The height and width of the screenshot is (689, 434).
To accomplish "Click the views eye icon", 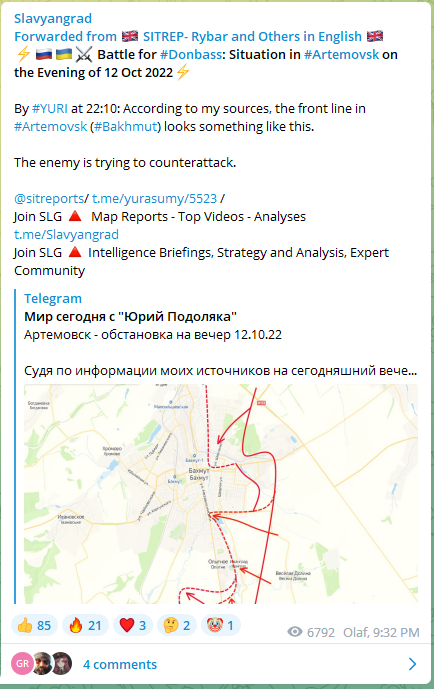I will [295, 632].
